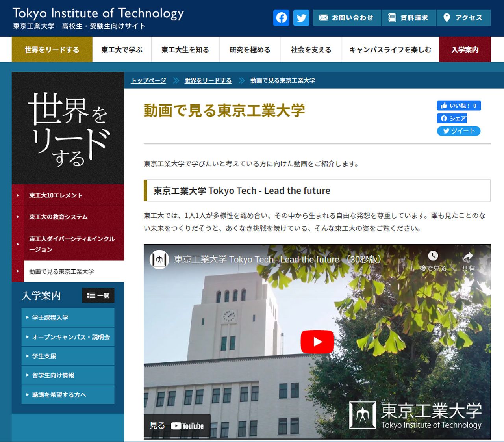Screen dimensions: 504x442
Task: Click the YouTube play button
Action: pos(317,342)
